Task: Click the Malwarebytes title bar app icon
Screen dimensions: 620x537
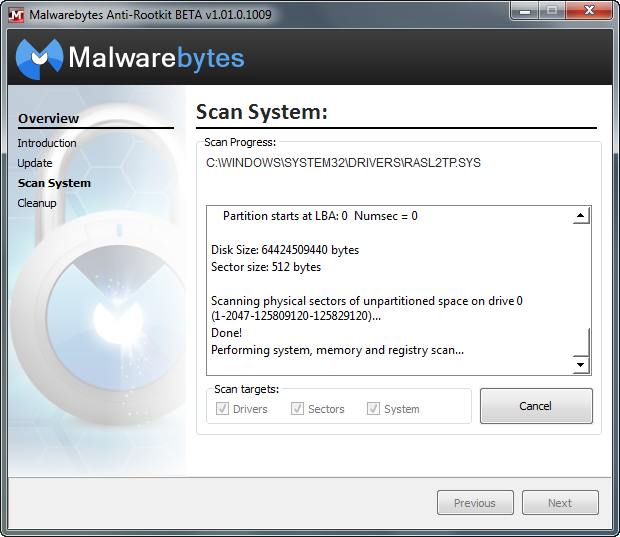Action: (x=16, y=15)
